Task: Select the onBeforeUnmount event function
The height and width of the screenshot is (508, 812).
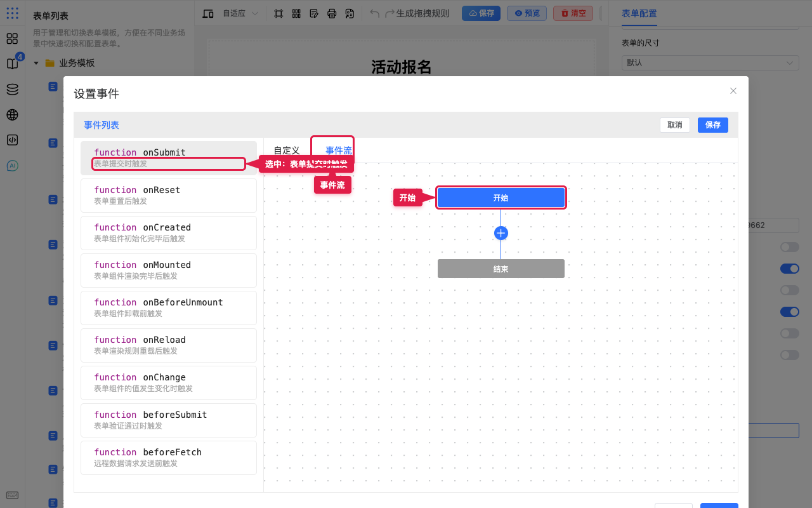Action: 169,307
